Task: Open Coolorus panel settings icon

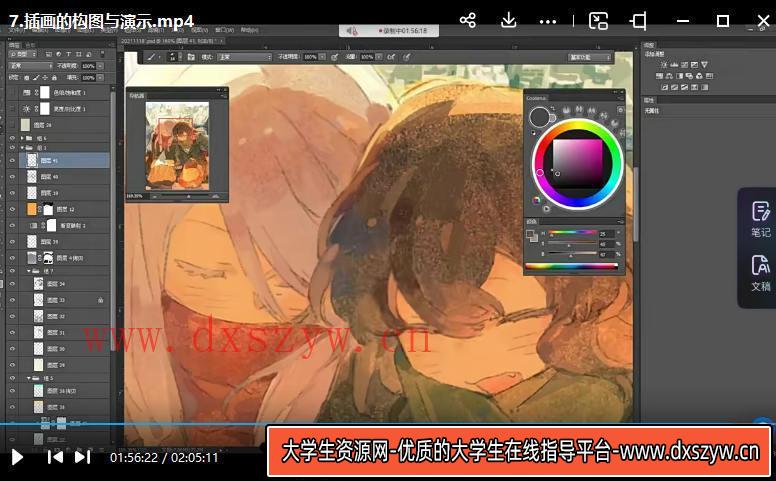Action: [620, 110]
